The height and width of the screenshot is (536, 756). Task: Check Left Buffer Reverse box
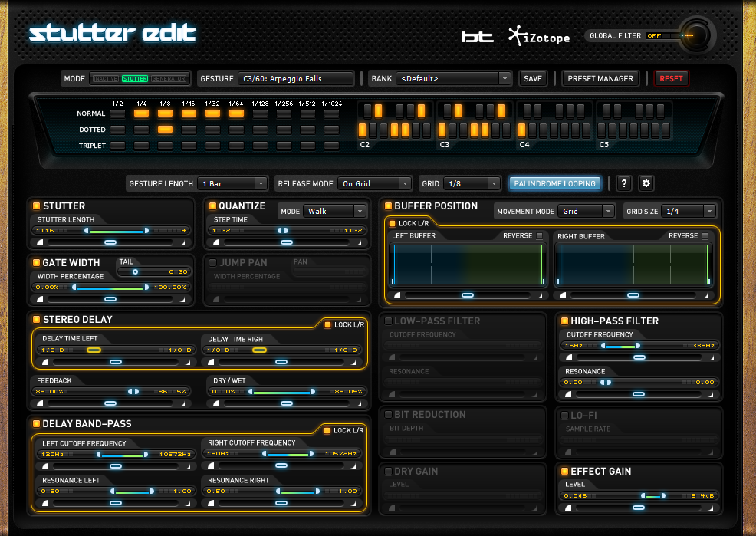[540, 235]
